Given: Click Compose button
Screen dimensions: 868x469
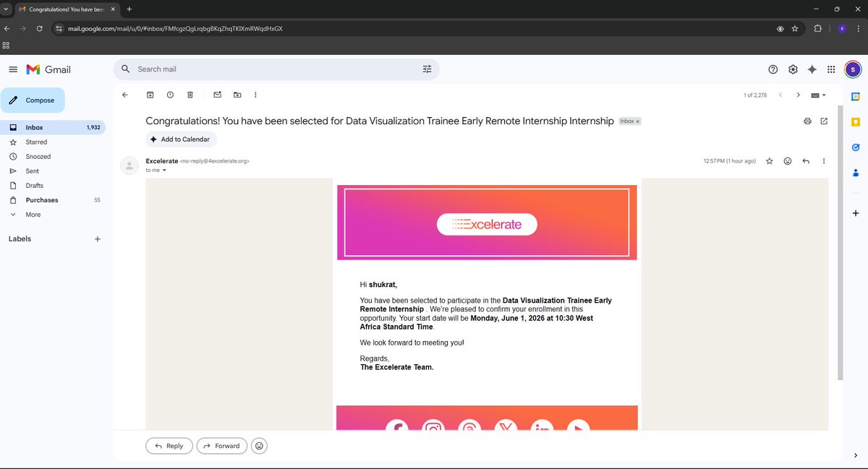Looking at the screenshot, I should [33, 100].
